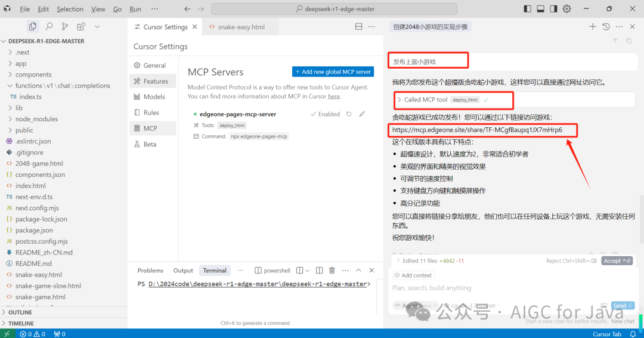This screenshot has height=338, width=644.
Task: Go back with the navigation arrow
Action: click(187, 8)
